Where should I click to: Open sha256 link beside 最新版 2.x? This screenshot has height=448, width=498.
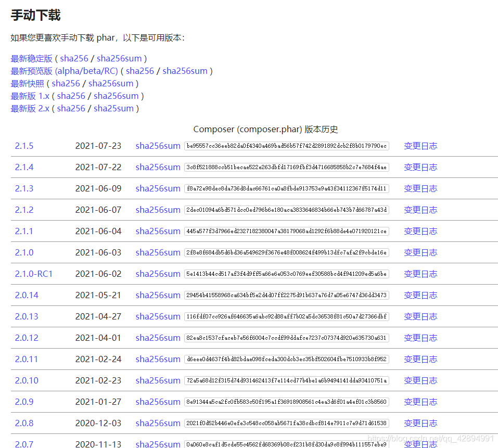(x=71, y=109)
